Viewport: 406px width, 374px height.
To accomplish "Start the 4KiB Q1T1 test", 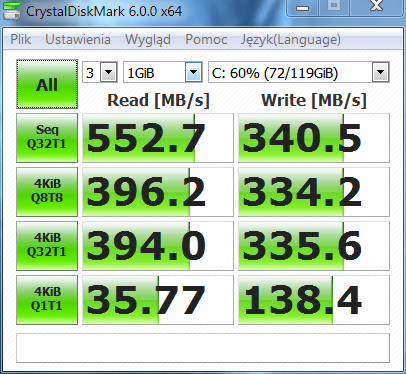I will pos(47,300).
